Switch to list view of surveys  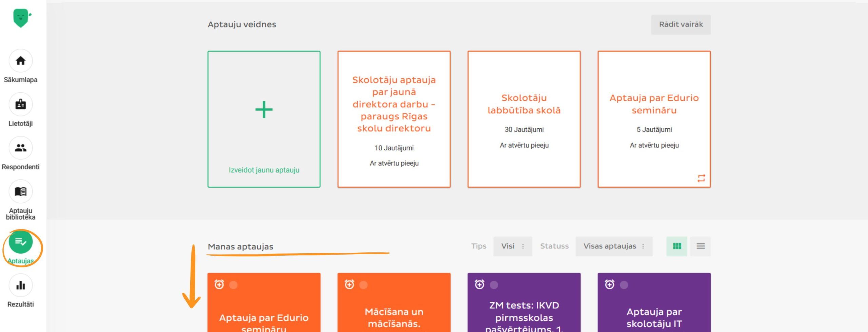tap(701, 246)
